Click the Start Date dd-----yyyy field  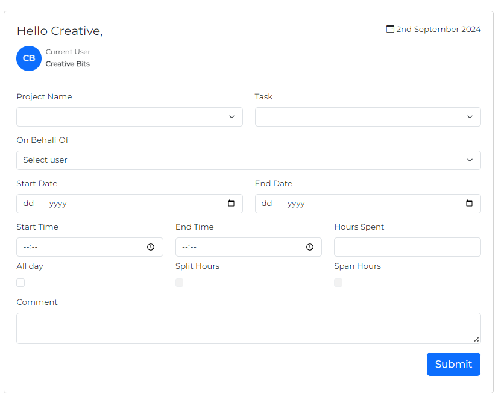tap(130, 204)
